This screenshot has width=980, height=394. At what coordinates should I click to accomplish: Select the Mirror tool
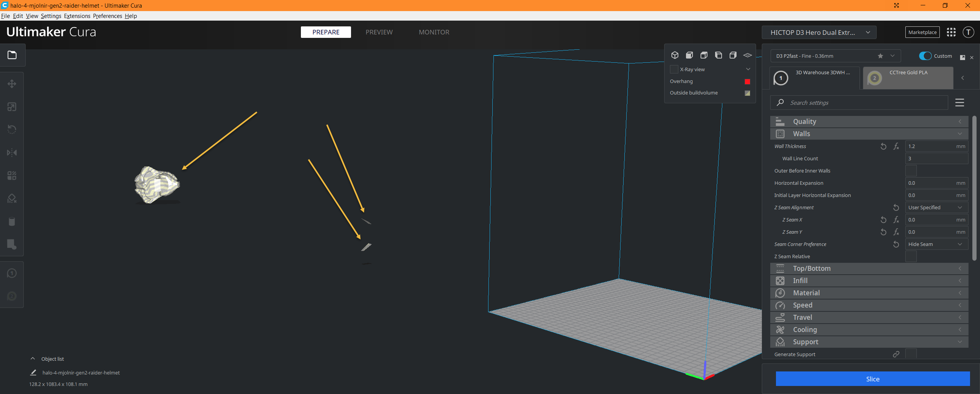[12, 153]
